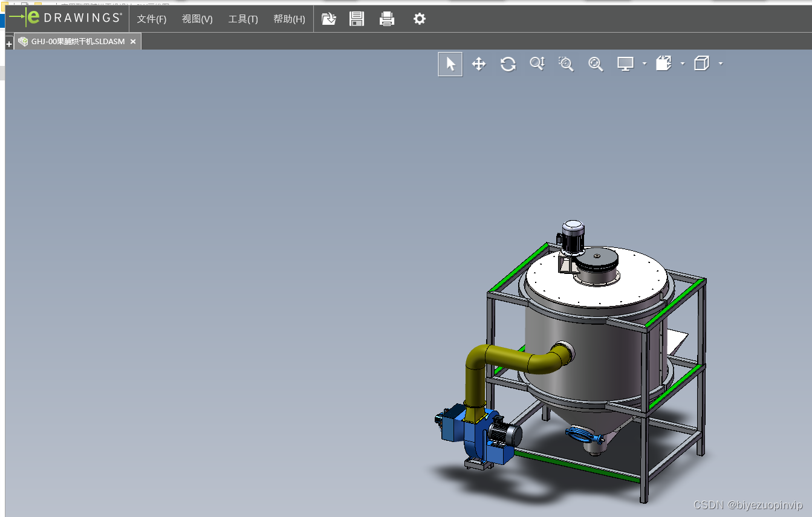
Task: Click Zoom to Fit icon
Action: (596, 63)
